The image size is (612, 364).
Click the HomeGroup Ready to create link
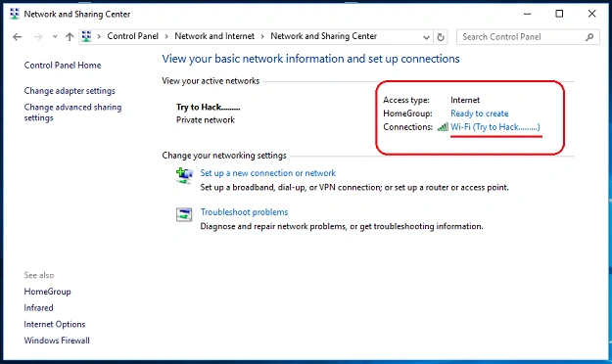tap(479, 114)
